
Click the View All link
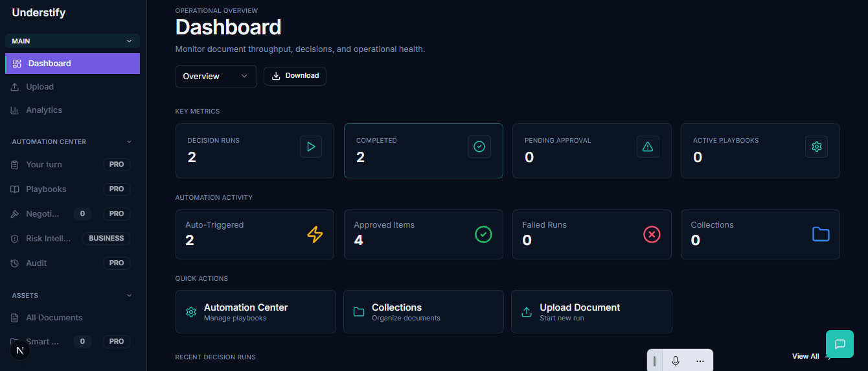coord(805,357)
